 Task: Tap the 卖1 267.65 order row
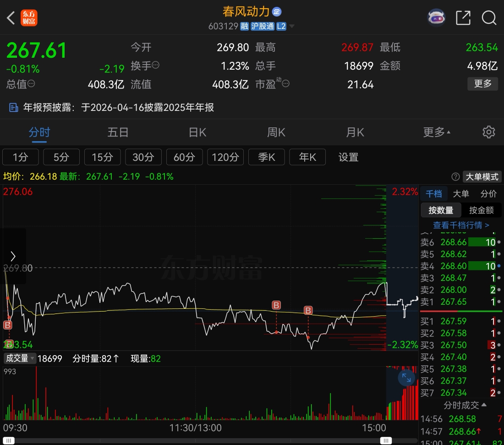coord(461,302)
